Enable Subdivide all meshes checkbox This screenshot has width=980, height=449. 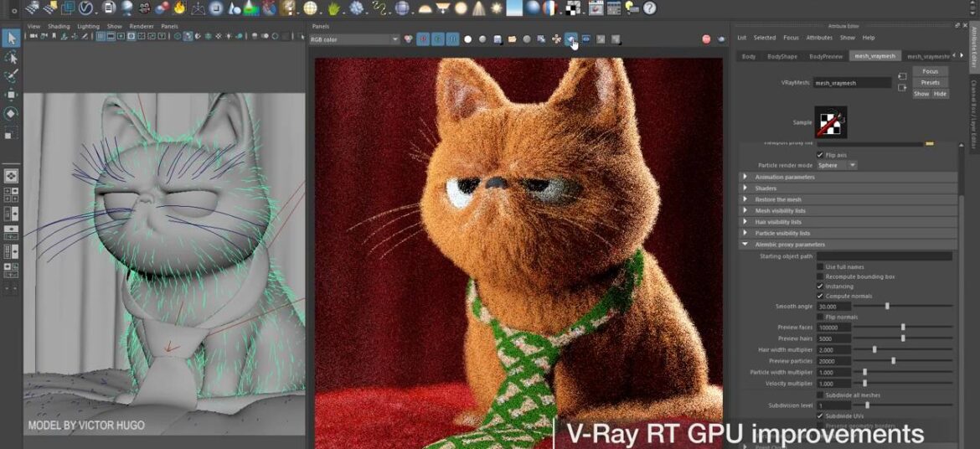(x=820, y=395)
